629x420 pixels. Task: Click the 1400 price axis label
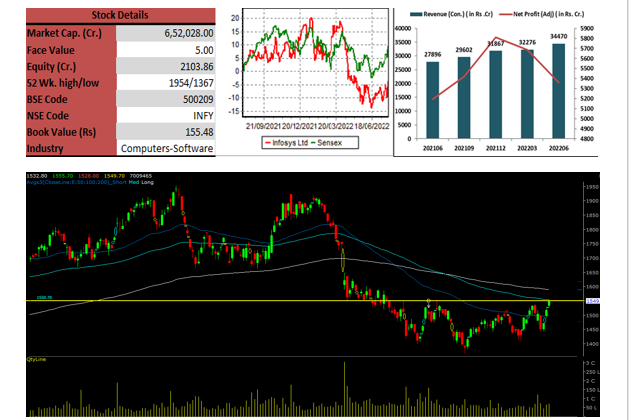tap(592, 344)
